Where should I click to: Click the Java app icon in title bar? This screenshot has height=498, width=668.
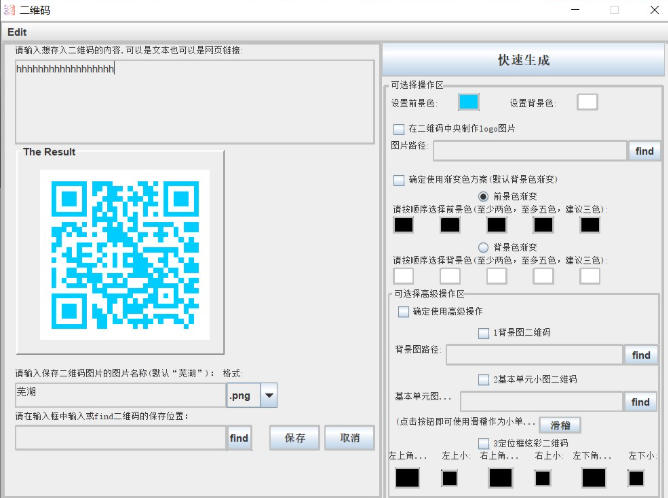[9, 9]
